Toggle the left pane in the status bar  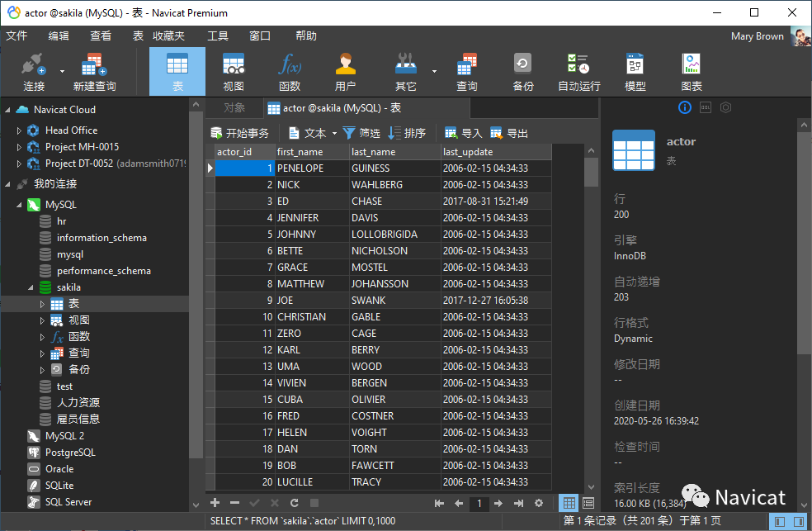[x=779, y=521]
